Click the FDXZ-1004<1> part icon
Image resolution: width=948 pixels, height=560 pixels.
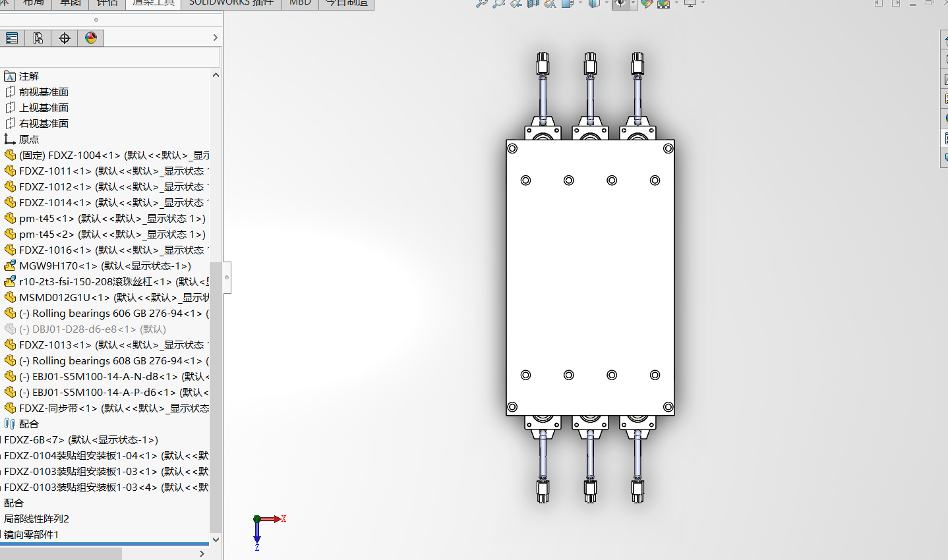(10, 155)
